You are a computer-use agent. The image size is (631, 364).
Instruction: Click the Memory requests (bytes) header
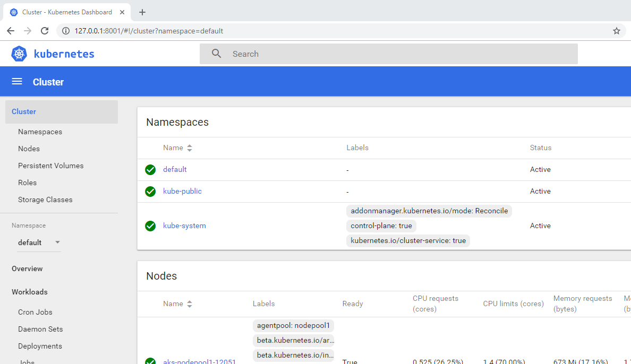tap(582, 304)
